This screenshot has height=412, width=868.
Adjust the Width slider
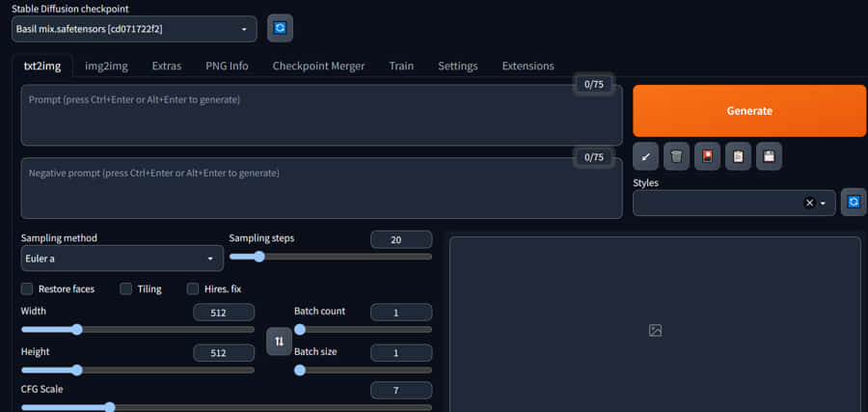[x=138, y=330]
